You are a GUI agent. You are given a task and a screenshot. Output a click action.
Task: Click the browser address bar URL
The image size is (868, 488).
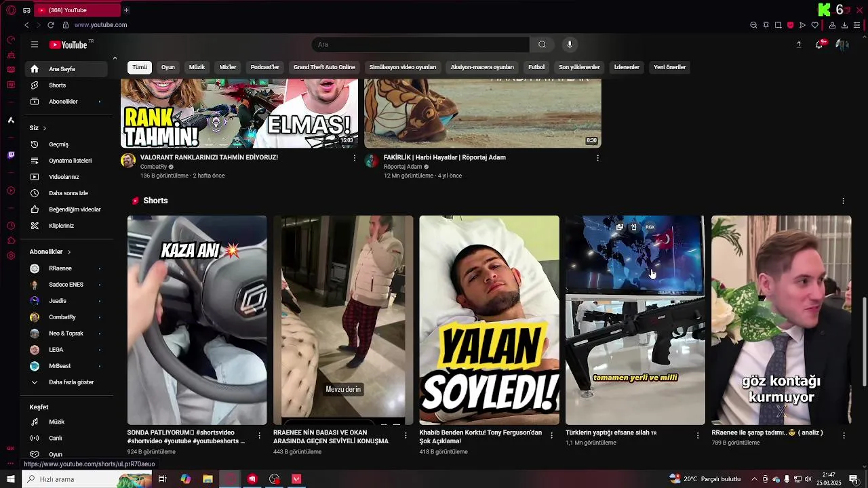click(x=101, y=25)
